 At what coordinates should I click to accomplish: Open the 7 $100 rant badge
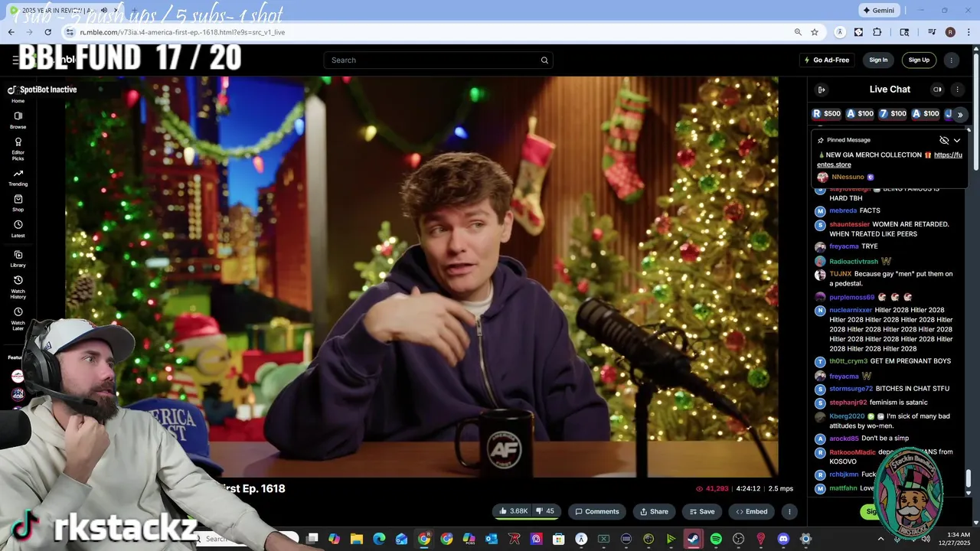(x=893, y=113)
